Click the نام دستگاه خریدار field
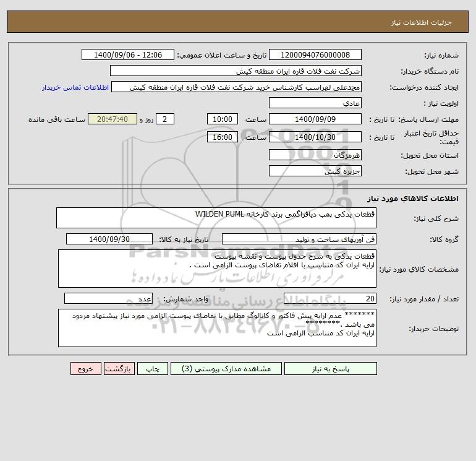The height and width of the screenshot is (461, 476). (x=236, y=71)
